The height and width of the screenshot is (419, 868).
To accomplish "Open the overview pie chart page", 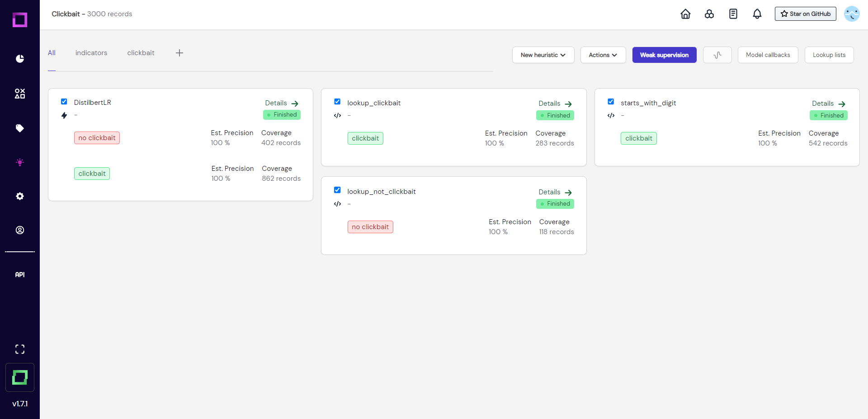I will 20,59.
